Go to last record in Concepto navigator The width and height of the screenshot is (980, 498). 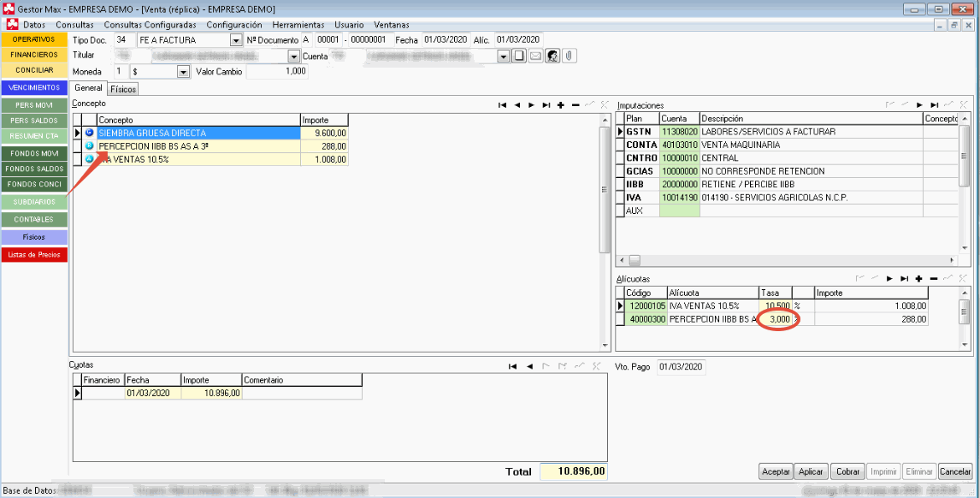(x=546, y=105)
